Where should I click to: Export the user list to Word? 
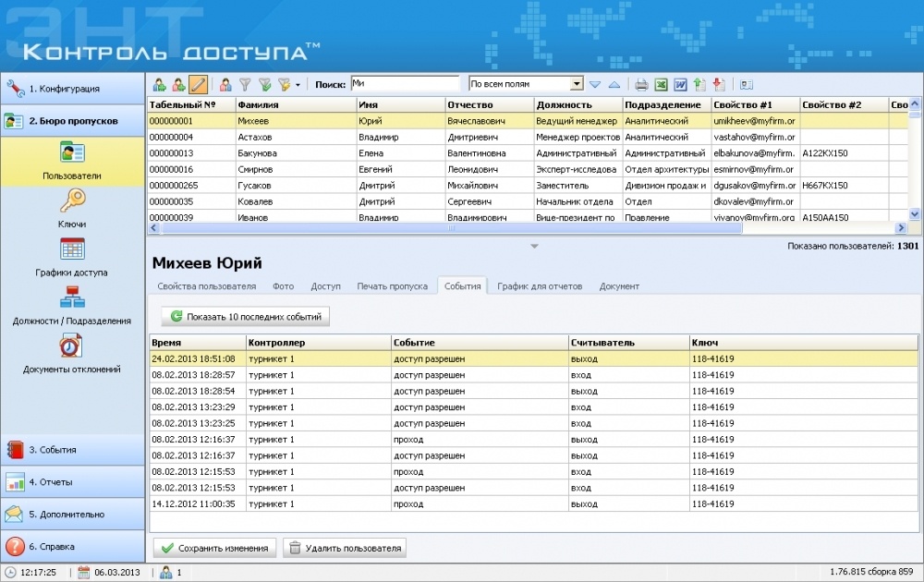point(680,85)
